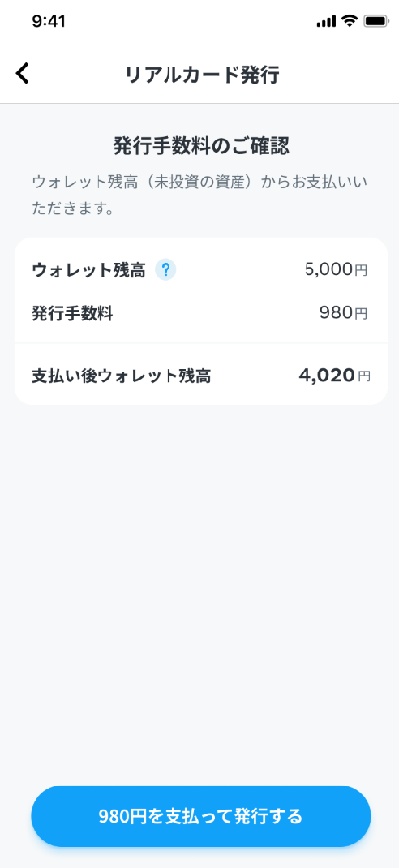Tap the 4,020円 remaining balance amount

[x=335, y=376]
